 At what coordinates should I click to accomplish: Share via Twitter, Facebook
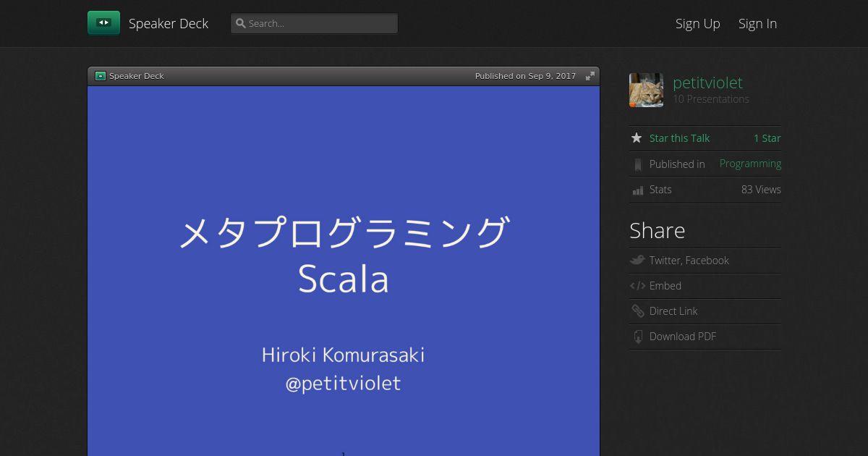(689, 261)
